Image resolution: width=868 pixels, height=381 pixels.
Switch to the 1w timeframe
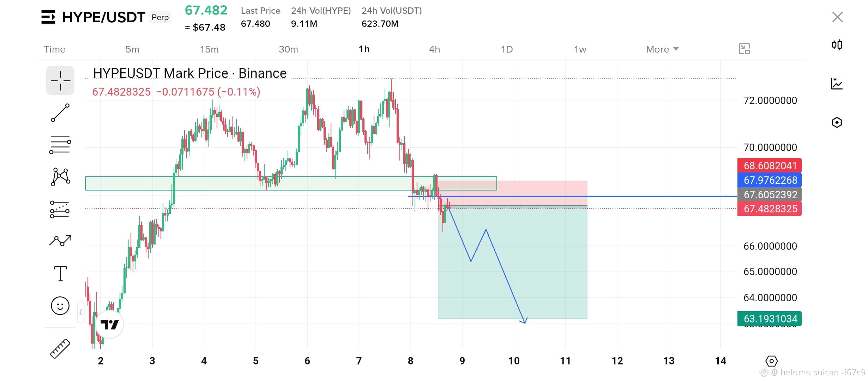(x=580, y=49)
